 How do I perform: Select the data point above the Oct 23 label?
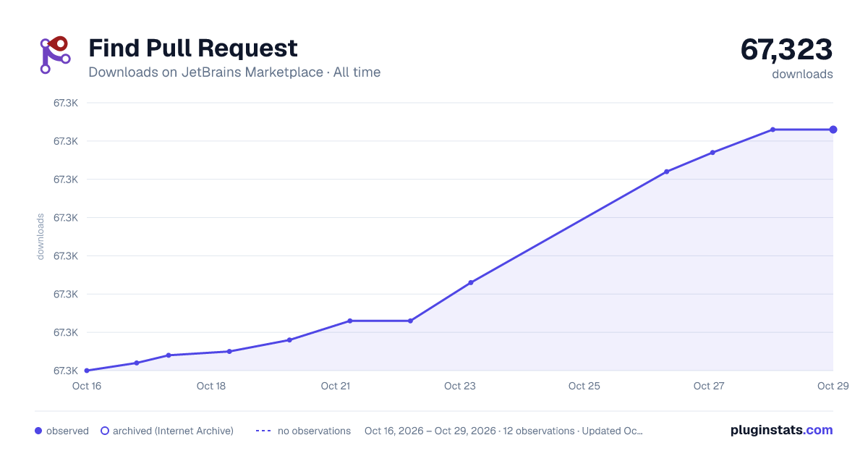(x=471, y=282)
